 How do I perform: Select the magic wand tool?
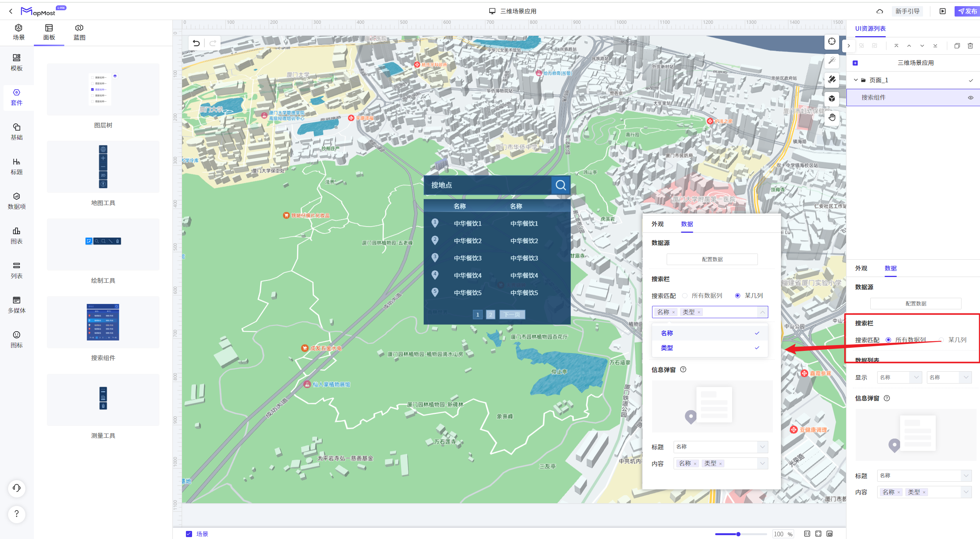[x=832, y=60]
